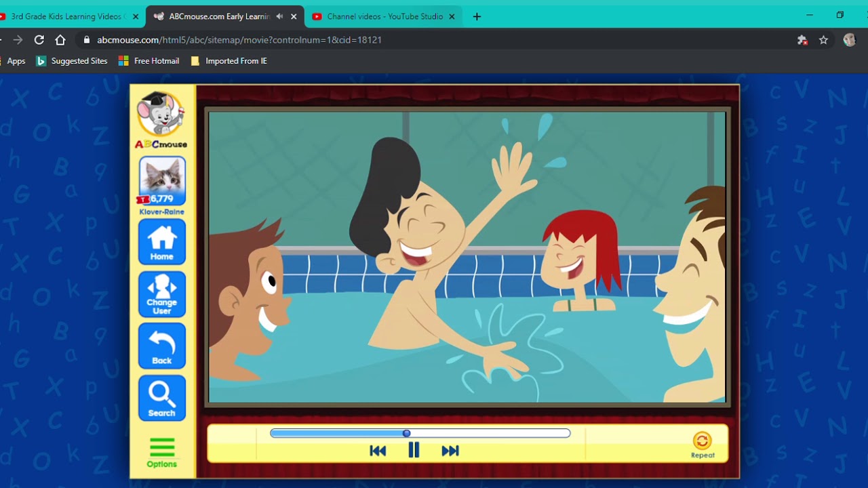Open a new browser tab
Viewport: 868px width, 488px height.
point(477,16)
